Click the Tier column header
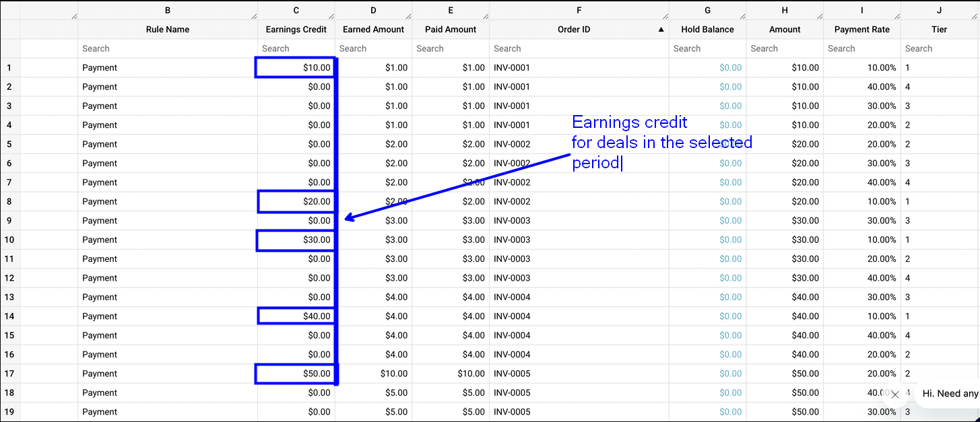The image size is (980, 422). click(x=939, y=30)
